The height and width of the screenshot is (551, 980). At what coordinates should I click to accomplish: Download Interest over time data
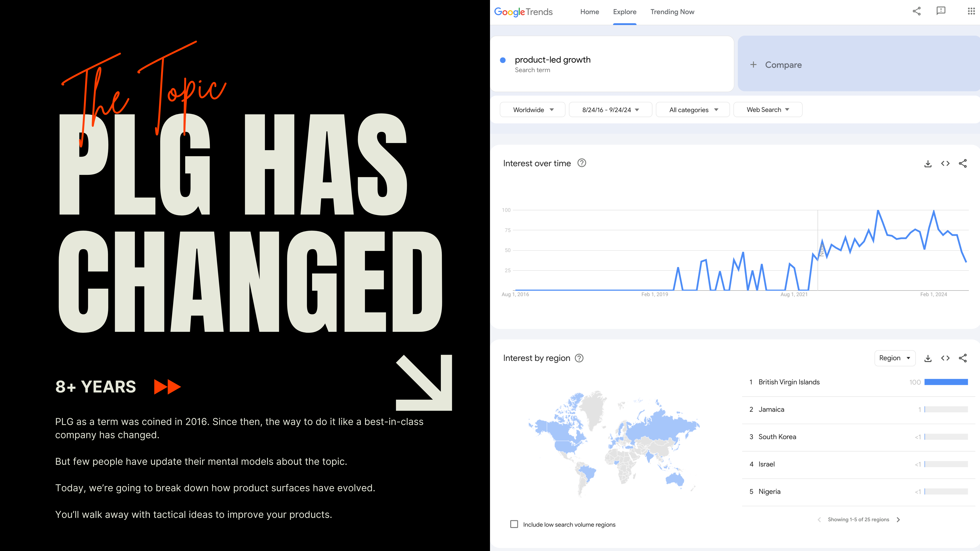(928, 164)
